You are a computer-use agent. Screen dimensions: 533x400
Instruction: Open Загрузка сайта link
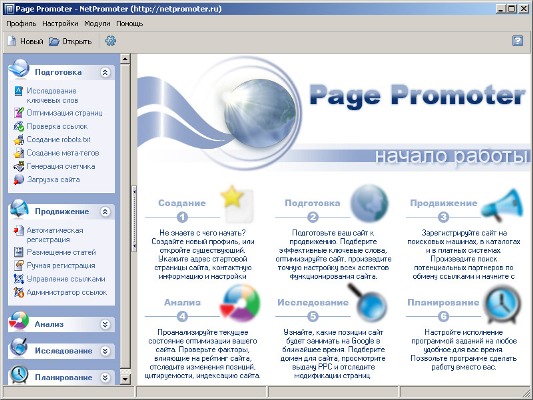53,179
